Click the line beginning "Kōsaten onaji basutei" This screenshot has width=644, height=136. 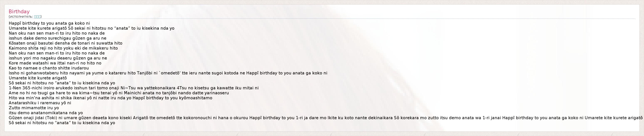[x=66, y=43]
